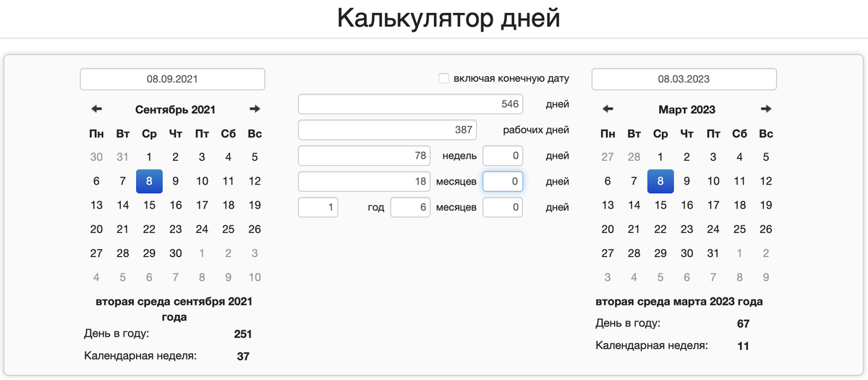The width and height of the screenshot is (868, 380).
Task: Go to previous month in September 2021 calendar
Action: pyautogui.click(x=97, y=109)
